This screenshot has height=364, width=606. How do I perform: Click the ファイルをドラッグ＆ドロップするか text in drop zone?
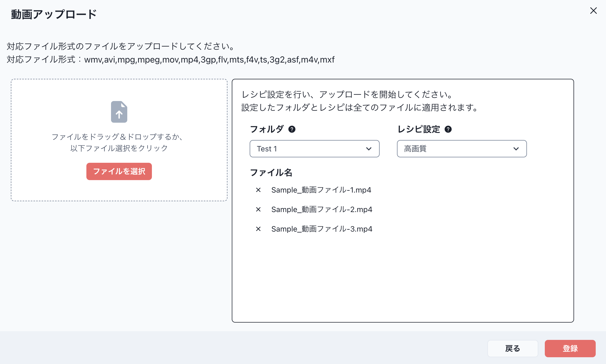(118, 137)
